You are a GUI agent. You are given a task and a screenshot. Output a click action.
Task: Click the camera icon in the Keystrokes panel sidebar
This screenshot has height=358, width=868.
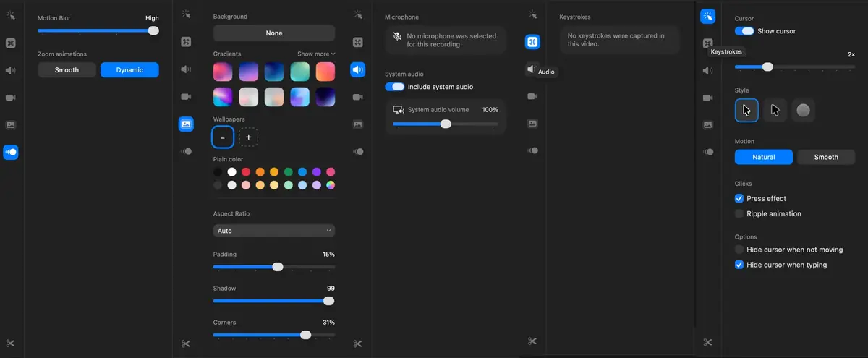(532, 96)
